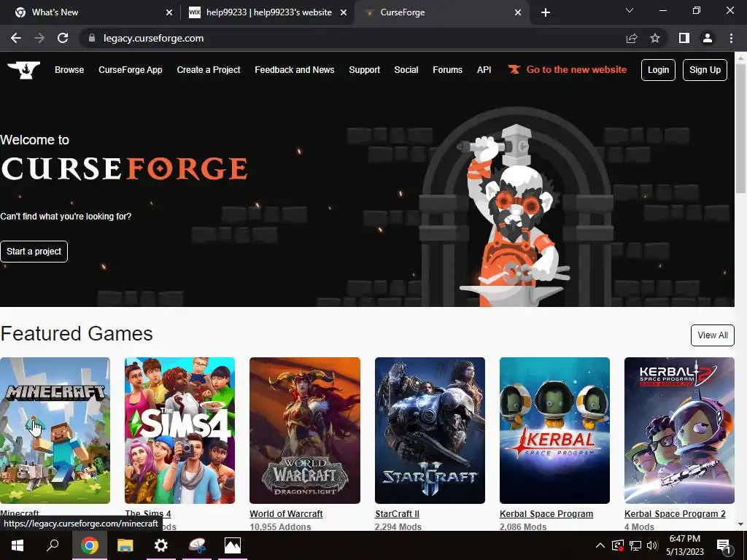Screen dimensions: 747x560
Task: Click Go to the new website
Action: point(567,69)
